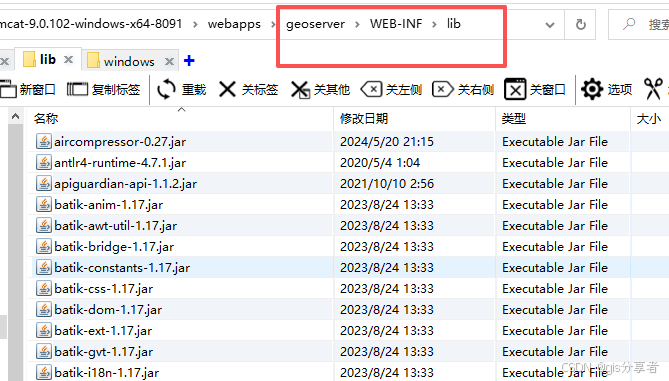Select aircompressor-0.27.jar file
The width and height of the screenshot is (669, 381).
pos(119,142)
